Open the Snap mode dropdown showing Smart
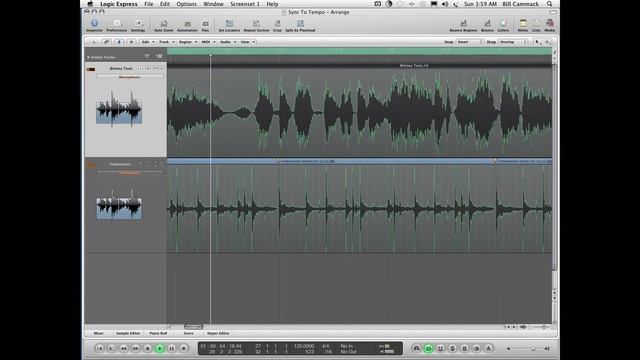 coord(469,42)
